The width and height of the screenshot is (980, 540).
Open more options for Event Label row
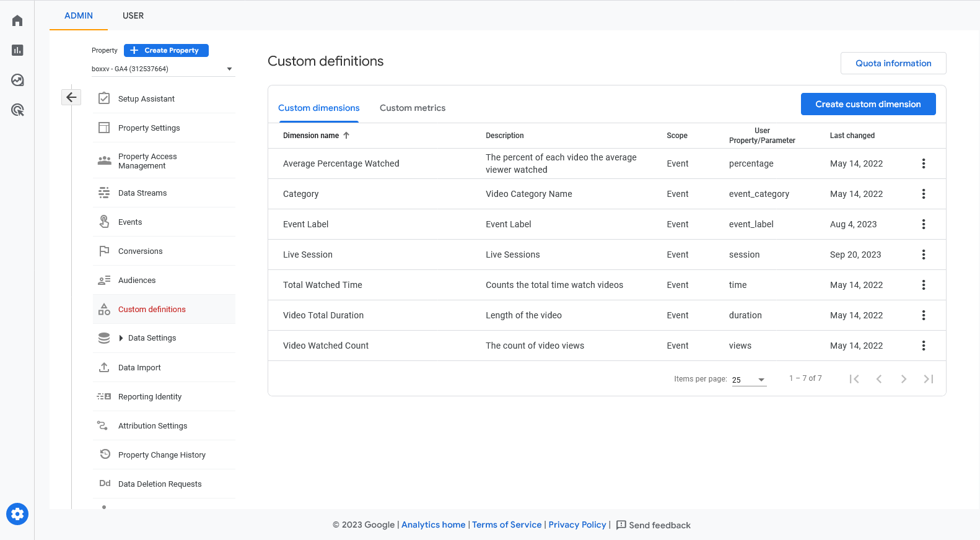click(924, 224)
